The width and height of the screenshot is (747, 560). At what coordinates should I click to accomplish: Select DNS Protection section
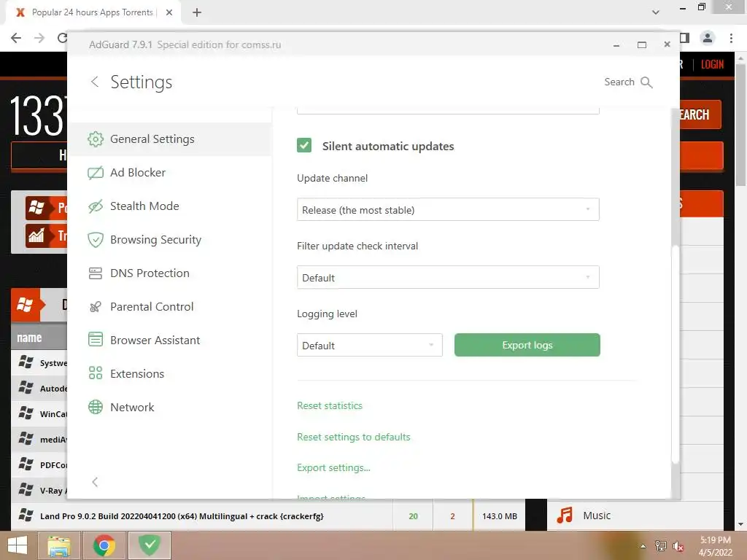(x=169, y=273)
